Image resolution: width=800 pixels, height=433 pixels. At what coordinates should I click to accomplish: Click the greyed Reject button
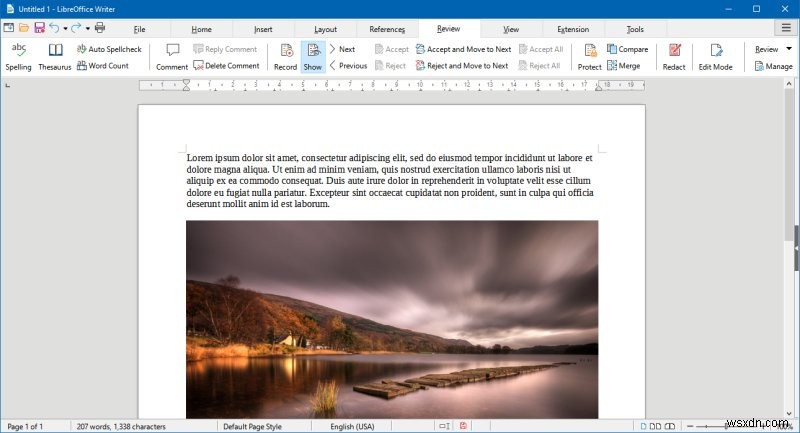pyautogui.click(x=390, y=65)
